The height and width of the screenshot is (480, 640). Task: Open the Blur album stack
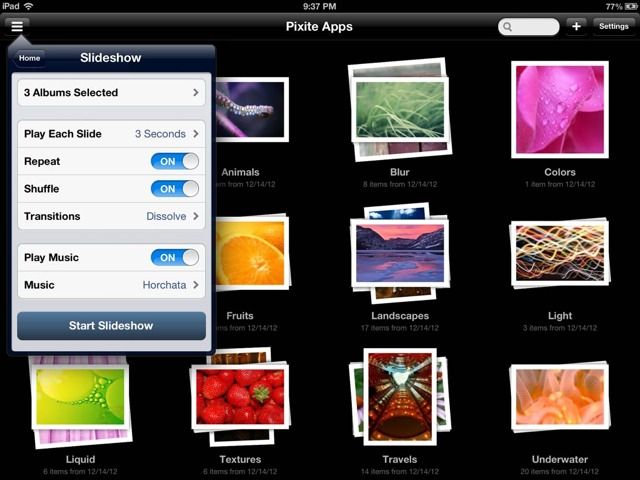[x=399, y=109]
